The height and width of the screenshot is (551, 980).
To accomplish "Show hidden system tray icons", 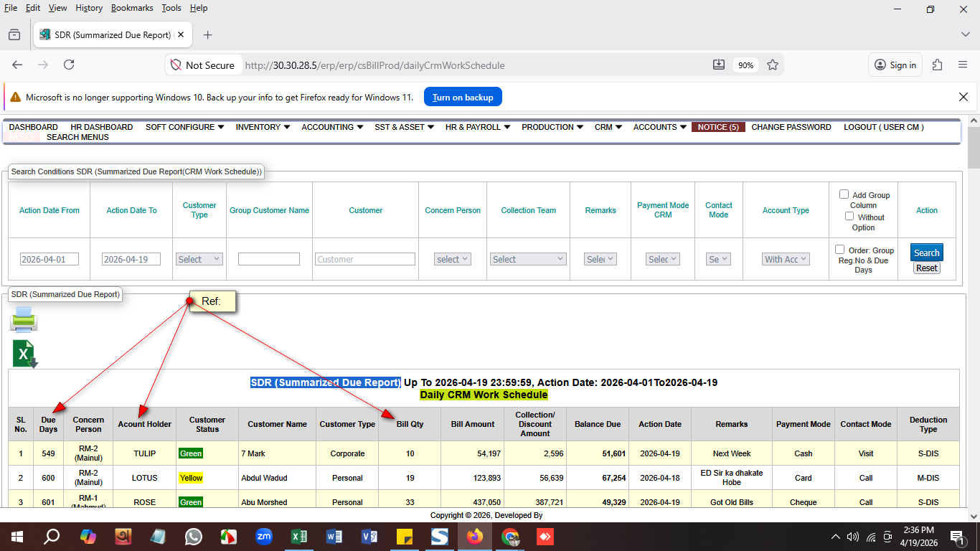I will point(835,537).
